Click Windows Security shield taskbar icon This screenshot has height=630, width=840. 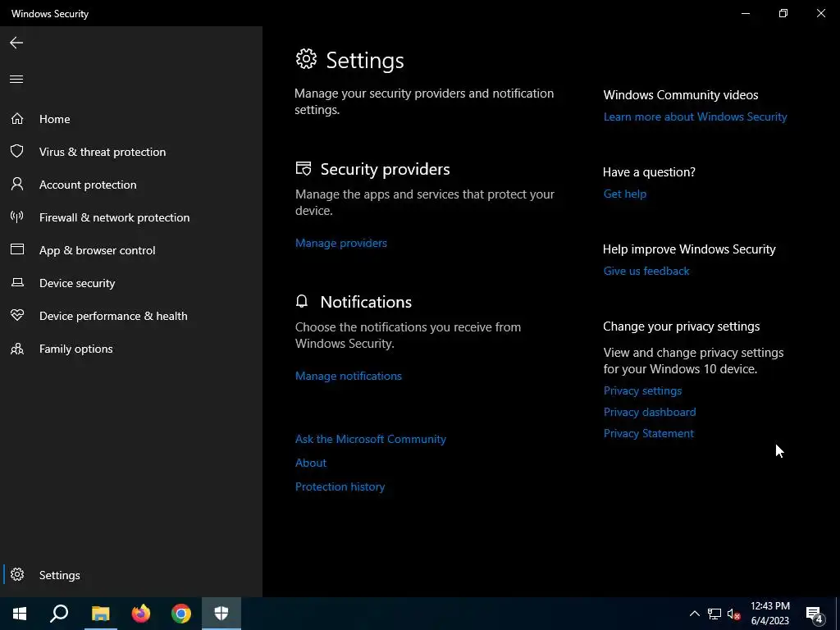click(221, 614)
